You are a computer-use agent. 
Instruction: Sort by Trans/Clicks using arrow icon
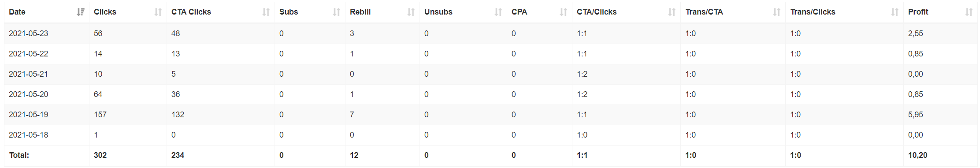point(895,12)
